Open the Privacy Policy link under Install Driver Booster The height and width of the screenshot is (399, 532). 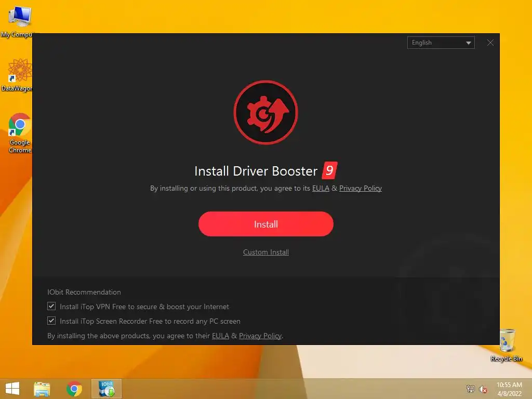click(361, 188)
